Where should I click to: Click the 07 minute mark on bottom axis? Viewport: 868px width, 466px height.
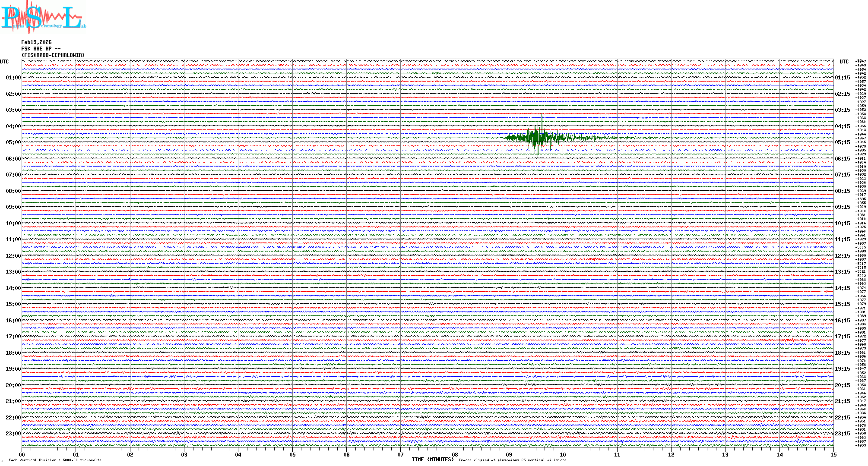pyautogui.click(x=400, y=455)
